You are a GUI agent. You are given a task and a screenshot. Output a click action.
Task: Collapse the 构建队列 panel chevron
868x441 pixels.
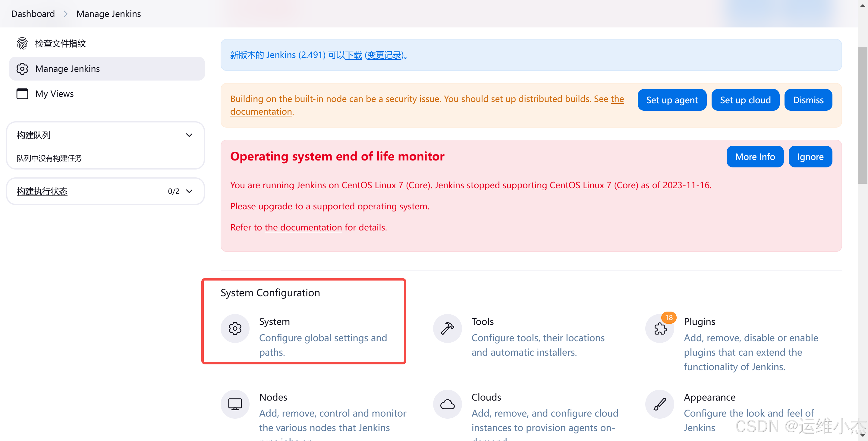pyautogui.click(x=189, y=135)
